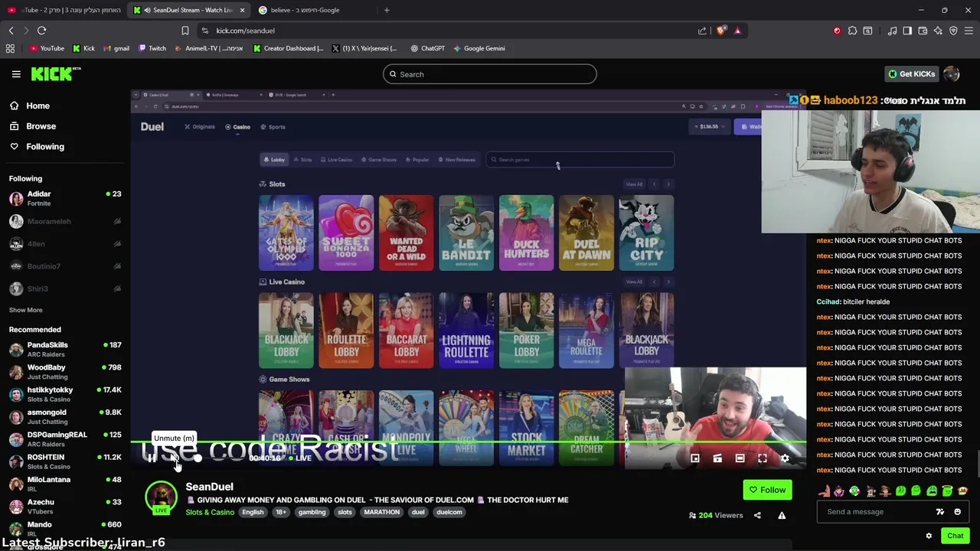
Task: Click the Follow button for SeanDuel
Action: coord(767,490)
